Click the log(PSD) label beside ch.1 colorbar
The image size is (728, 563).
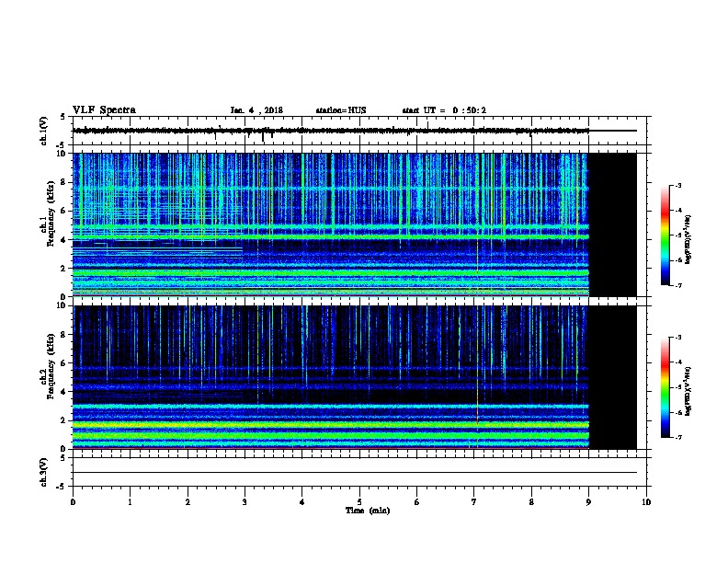click(688, 239)
